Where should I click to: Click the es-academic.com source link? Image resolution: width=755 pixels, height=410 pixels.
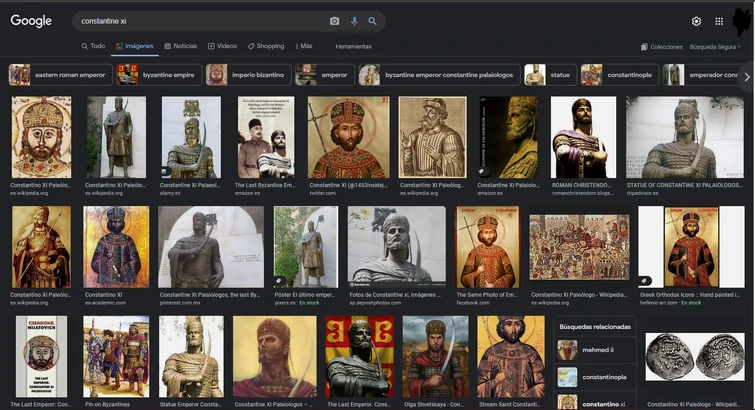105,303
